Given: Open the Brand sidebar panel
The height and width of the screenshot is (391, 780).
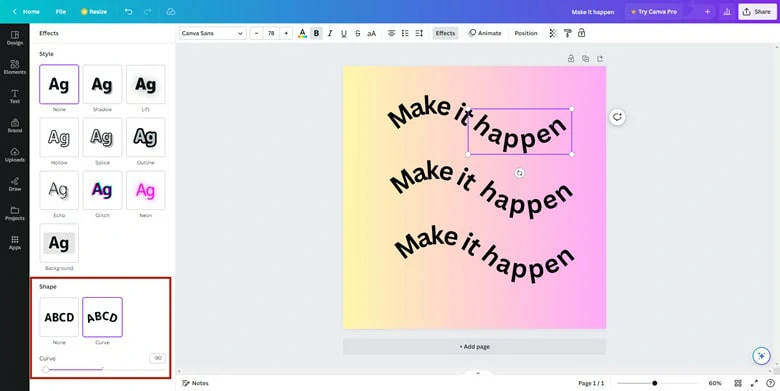Looking at the screenshot, I should [14, 125].
